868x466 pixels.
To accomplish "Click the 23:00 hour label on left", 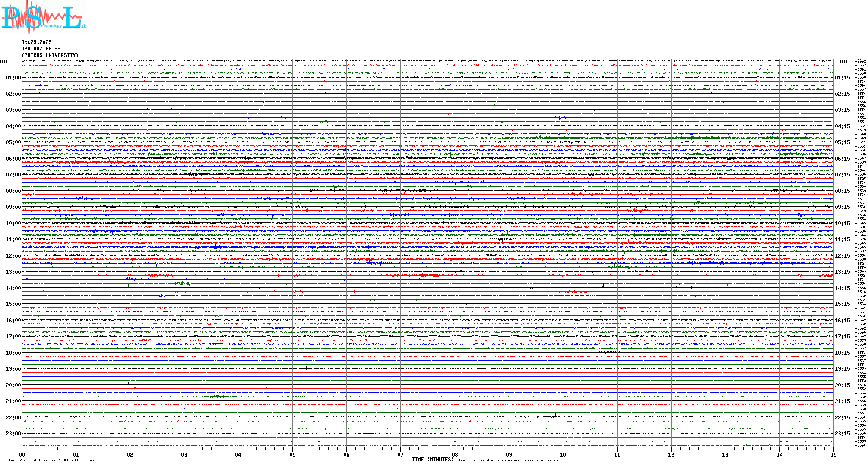I will 13,434.
